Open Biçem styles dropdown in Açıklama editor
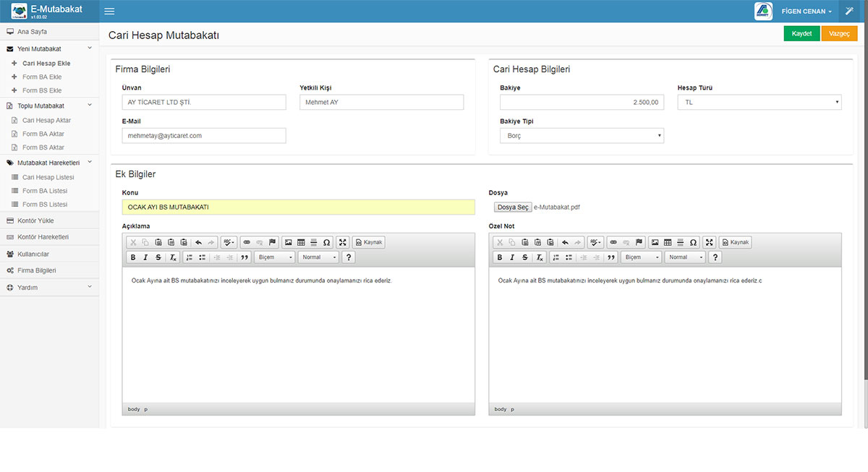 [275, 257]
